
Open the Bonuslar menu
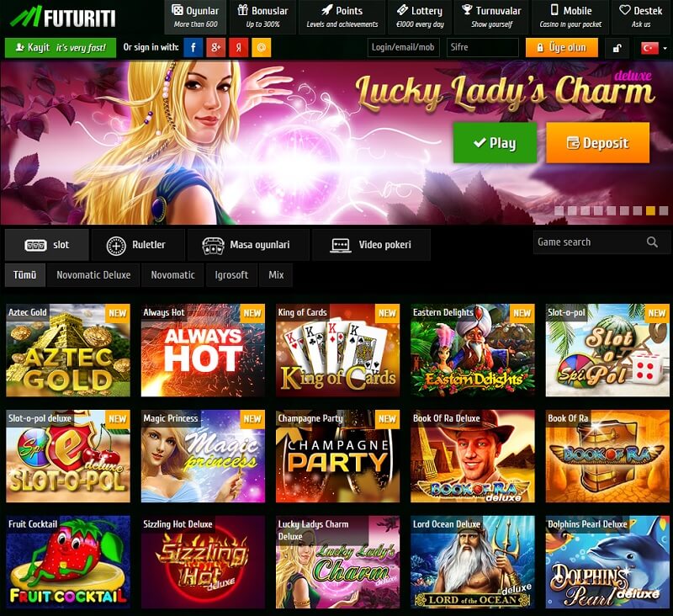pyautogui.click(x=262, y=17)
